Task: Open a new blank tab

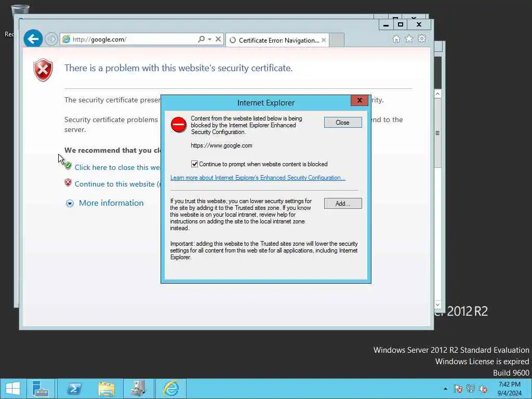Action: (337, 40)
